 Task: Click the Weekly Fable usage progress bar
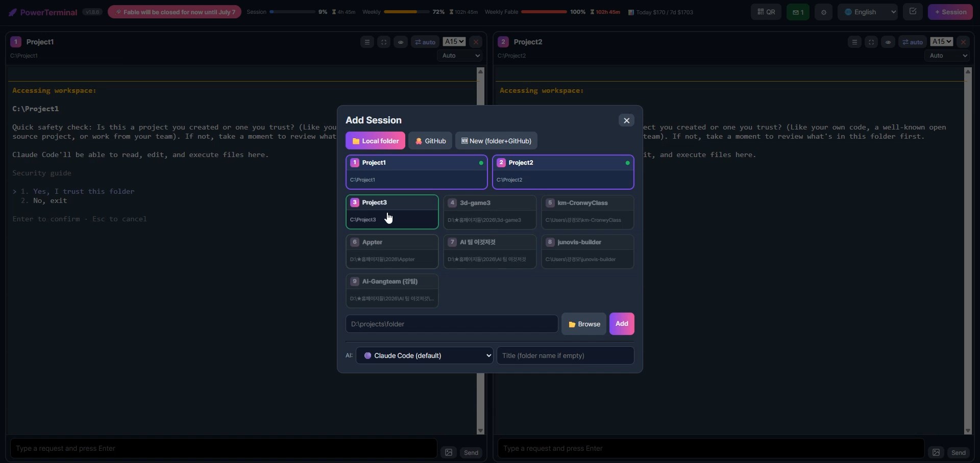coord(544,12)
